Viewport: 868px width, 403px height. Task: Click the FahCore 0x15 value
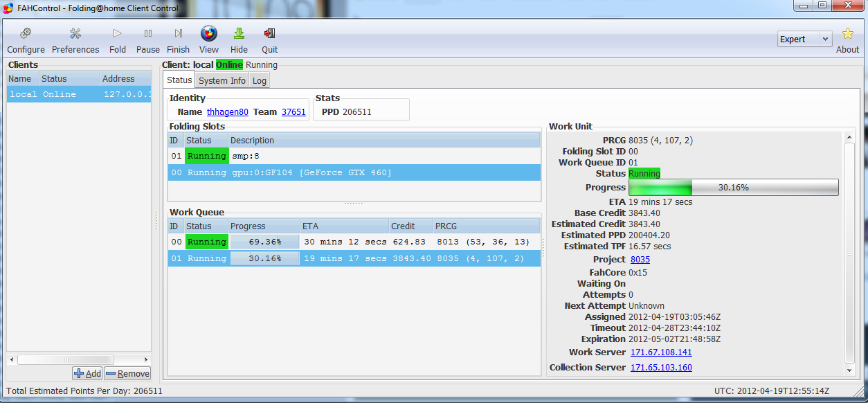coord(638,272)
